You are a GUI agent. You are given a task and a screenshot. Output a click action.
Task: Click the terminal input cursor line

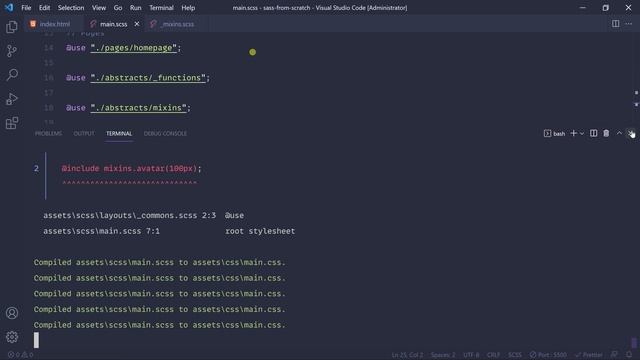[36, 340]
